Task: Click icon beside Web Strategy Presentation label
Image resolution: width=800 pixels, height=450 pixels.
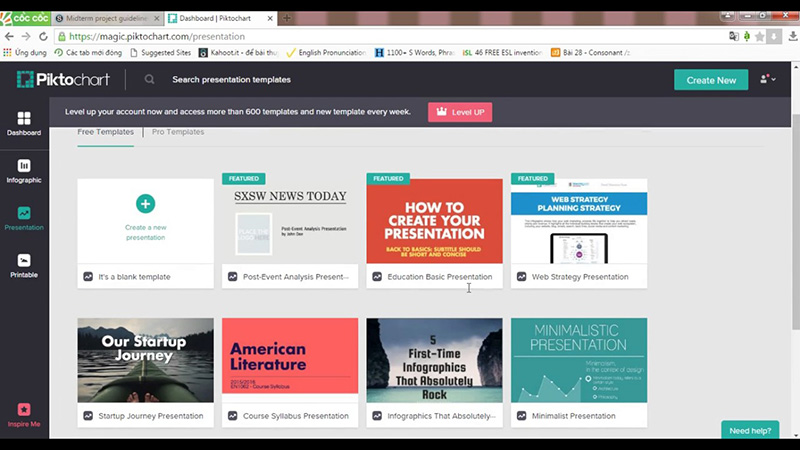Action: click(x=521, y=277)
